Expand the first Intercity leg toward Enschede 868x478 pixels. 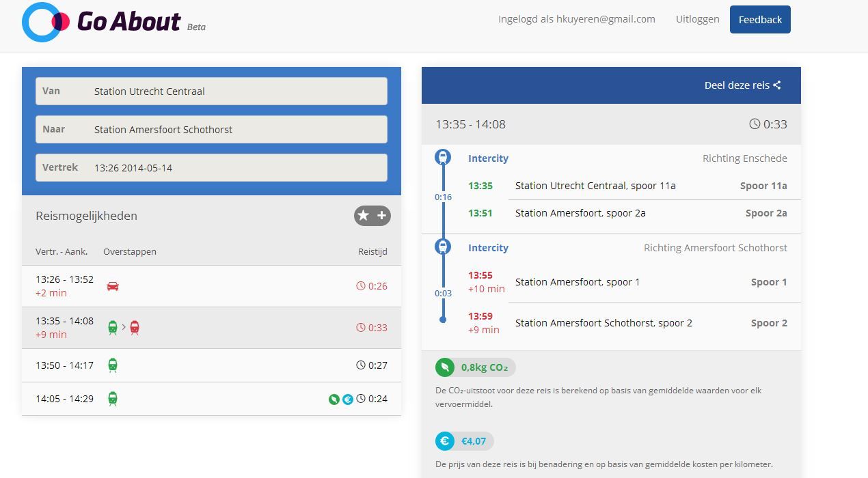(x=488, y=158)
